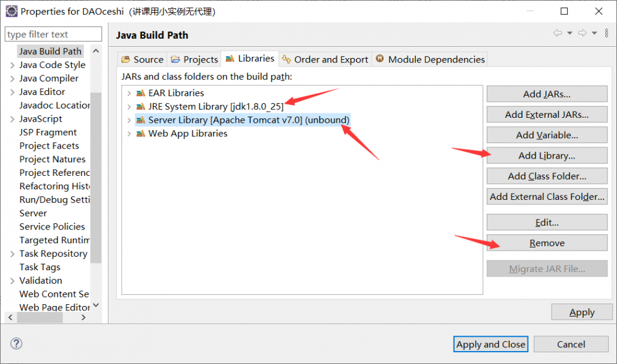Open the Order and Export tab

[325, 59]
